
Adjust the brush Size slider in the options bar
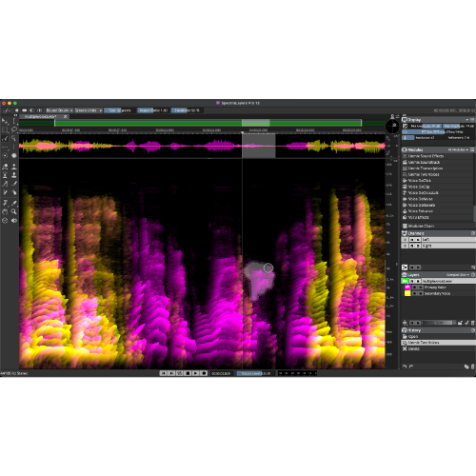[x=119, y=110]
